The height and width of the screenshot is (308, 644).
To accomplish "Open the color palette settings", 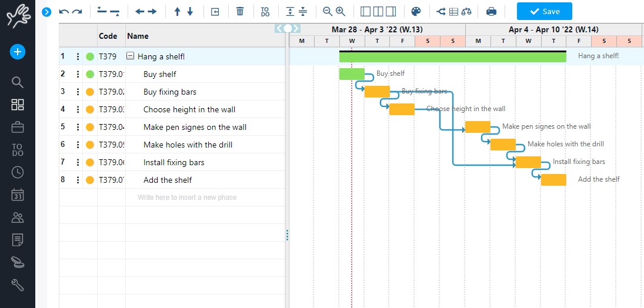I will click(x=416, y=11).
